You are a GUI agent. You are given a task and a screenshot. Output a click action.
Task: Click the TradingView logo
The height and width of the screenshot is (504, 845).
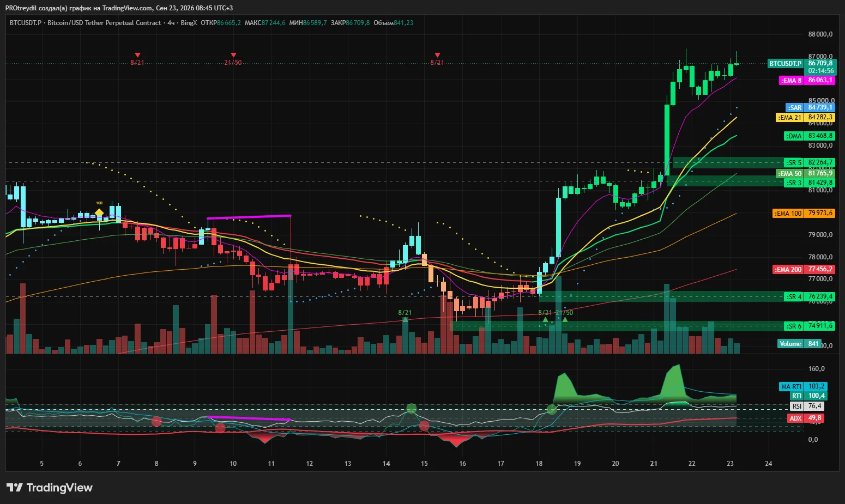50,488
